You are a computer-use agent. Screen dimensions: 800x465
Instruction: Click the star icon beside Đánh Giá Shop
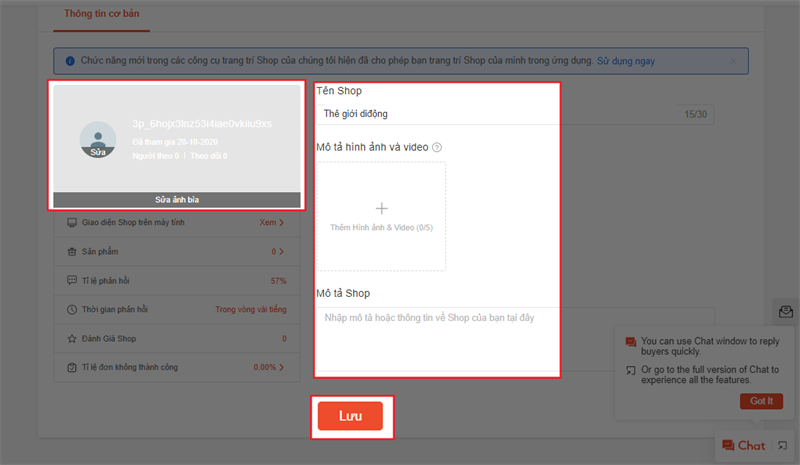72,339
